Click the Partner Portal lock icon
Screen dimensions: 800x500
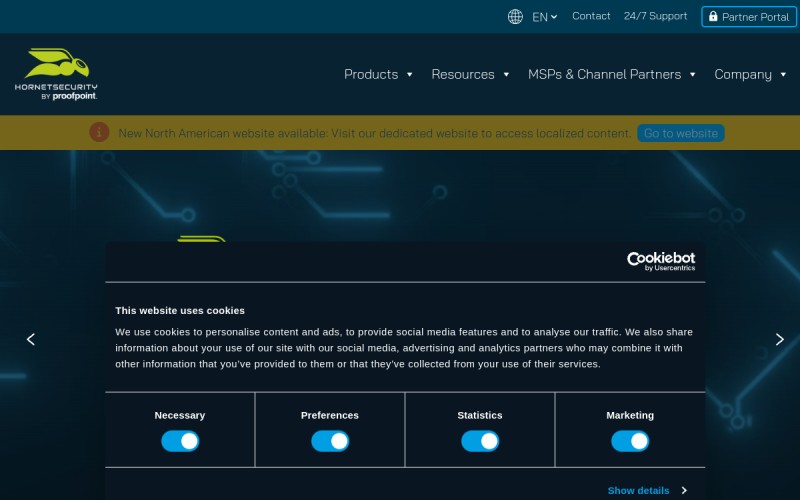[x=713, y=16]
